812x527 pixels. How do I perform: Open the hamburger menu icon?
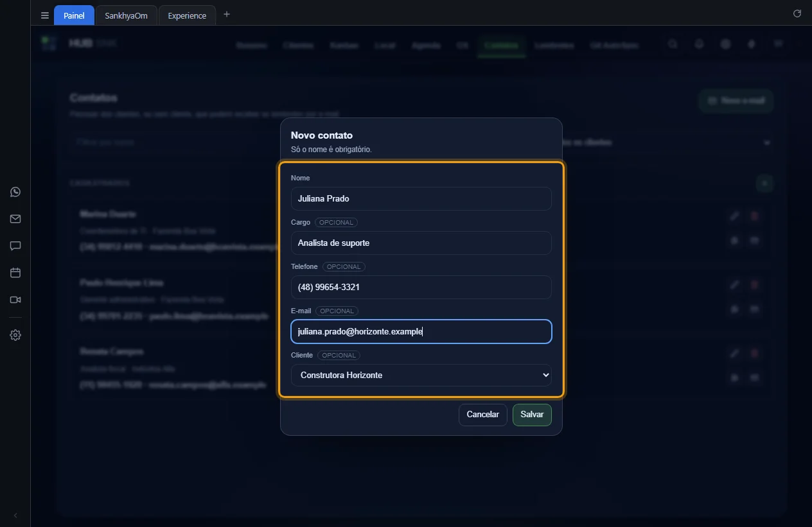tap(45, 15)
